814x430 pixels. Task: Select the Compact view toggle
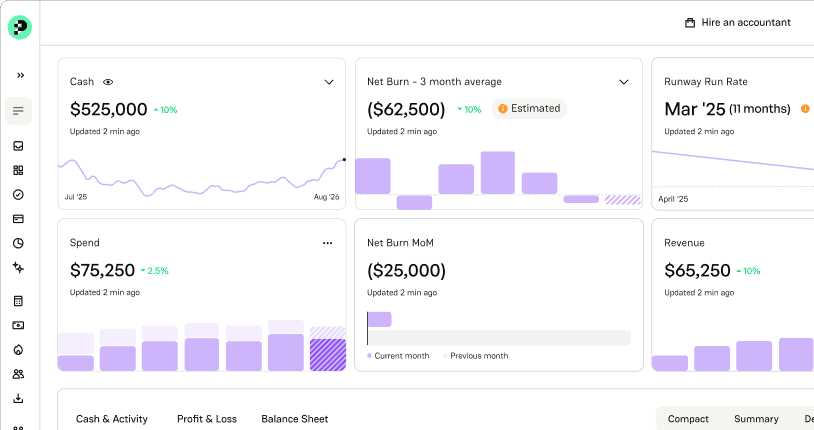click(x=688, y=419)
